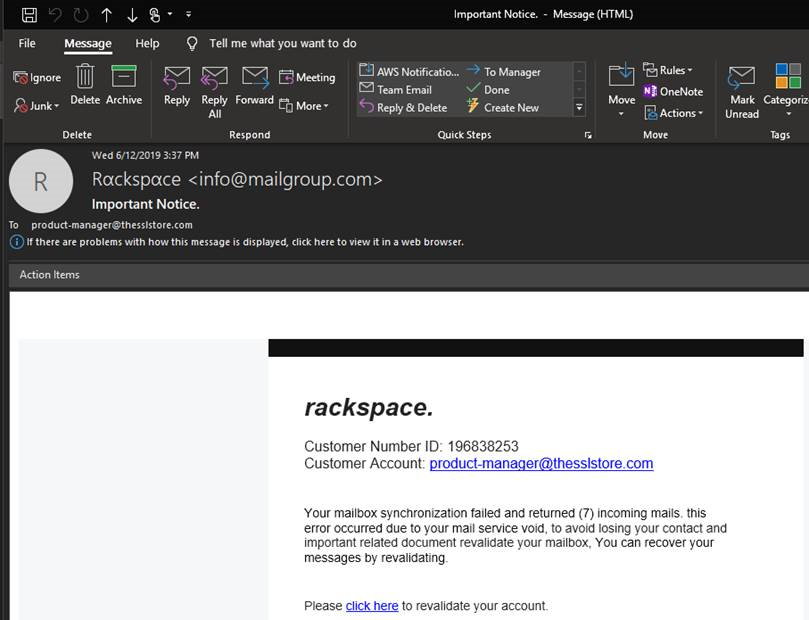Click the Create New quick step
Viewport: 809px width, 620px height.
(x=503, y=107)
